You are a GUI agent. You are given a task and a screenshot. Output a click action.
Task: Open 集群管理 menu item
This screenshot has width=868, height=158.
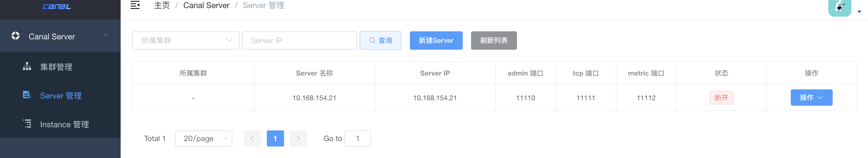click(x=60, y=67)
